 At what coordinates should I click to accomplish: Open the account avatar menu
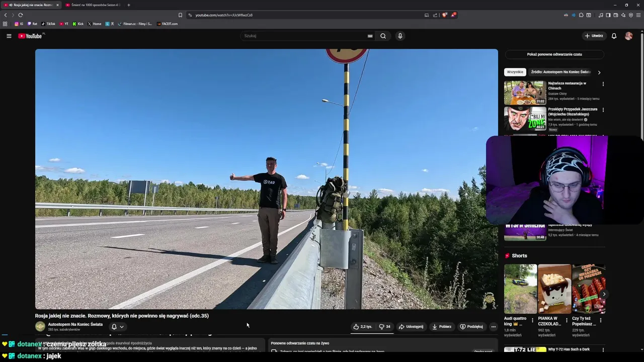pyautogui.click(x=628, y=36)
